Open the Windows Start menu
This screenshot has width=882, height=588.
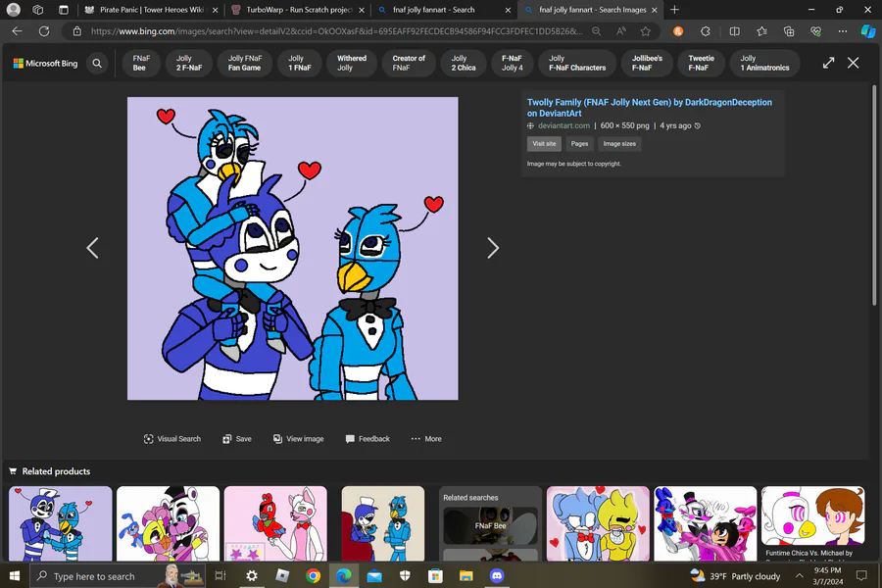coord(15,575)
